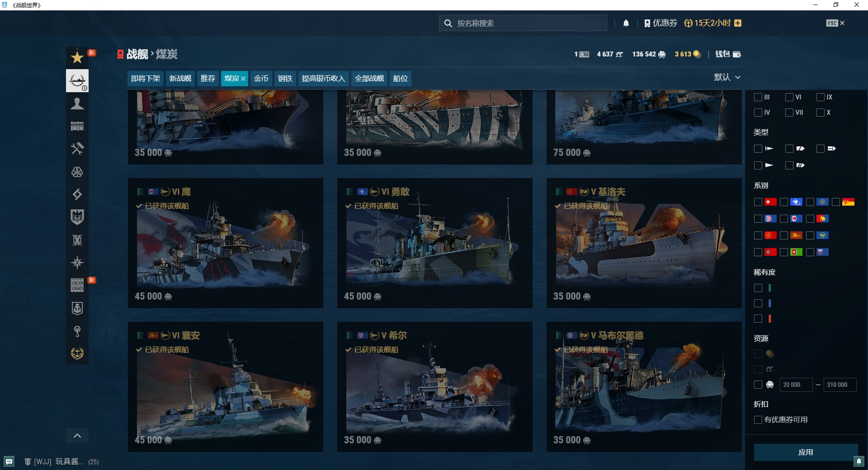Collapse list with the up chevron button

pyautogui.click(x=77, y=436)
